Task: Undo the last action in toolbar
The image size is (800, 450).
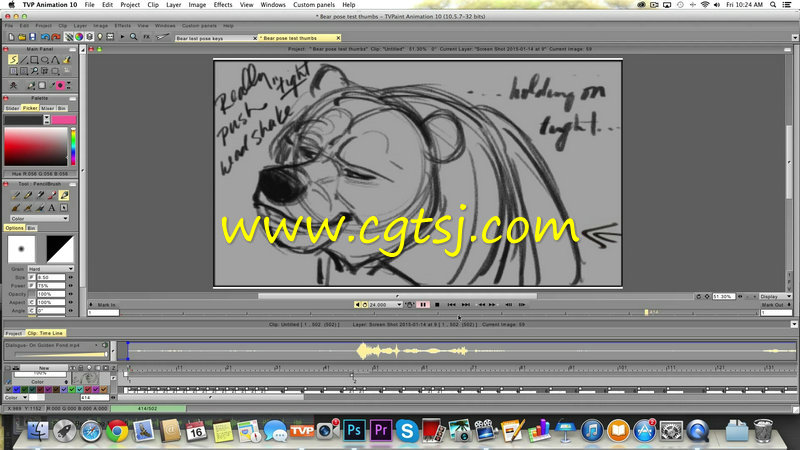Action: tap(45, 37)
